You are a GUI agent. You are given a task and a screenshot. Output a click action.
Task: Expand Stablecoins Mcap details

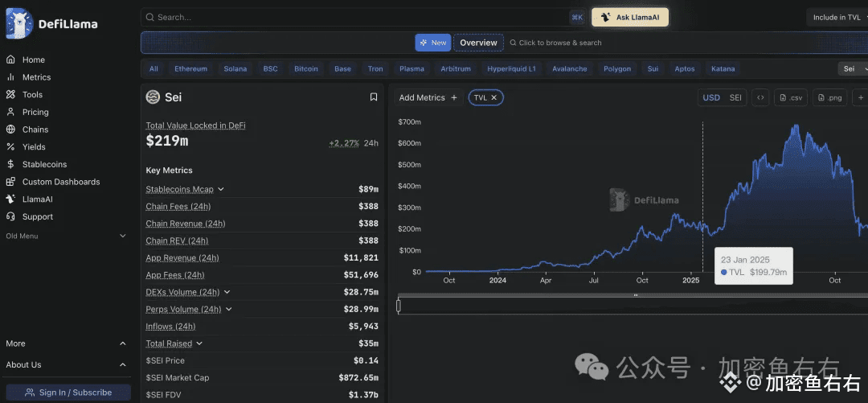221,190
